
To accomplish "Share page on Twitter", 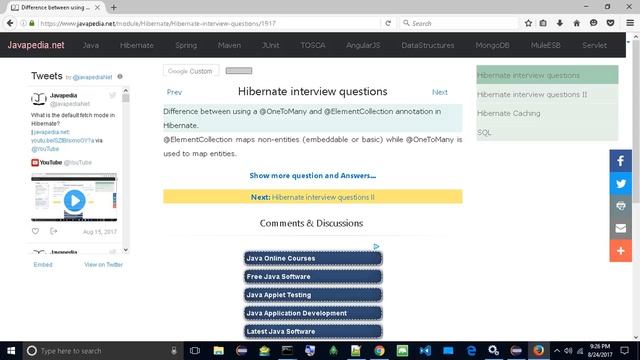I will point(620,183).
